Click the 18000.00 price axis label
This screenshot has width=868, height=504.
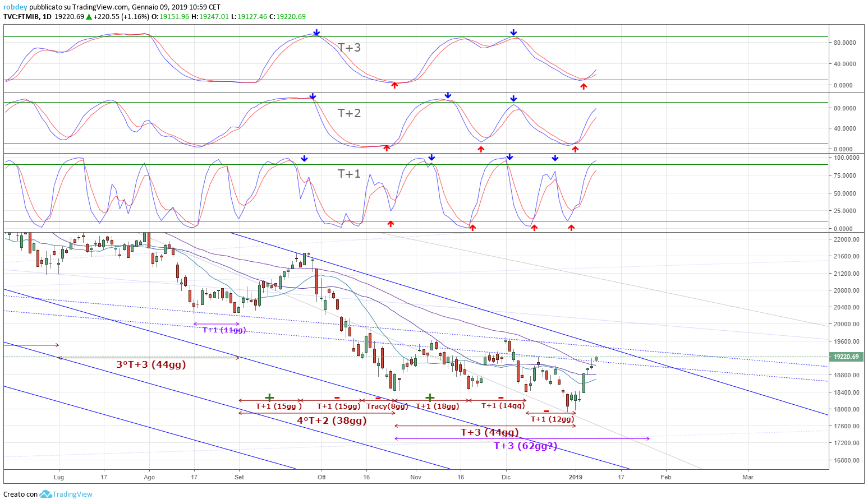click(847, 409)
